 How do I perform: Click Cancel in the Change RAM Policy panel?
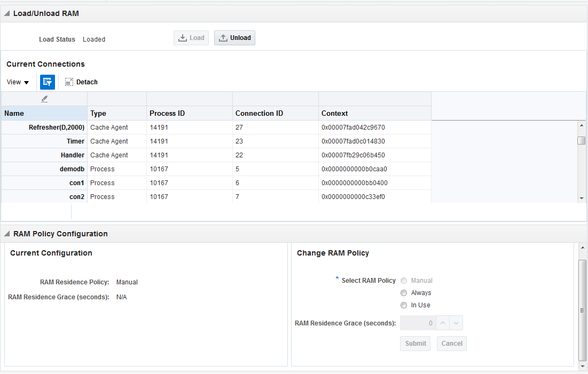(451, 344)
